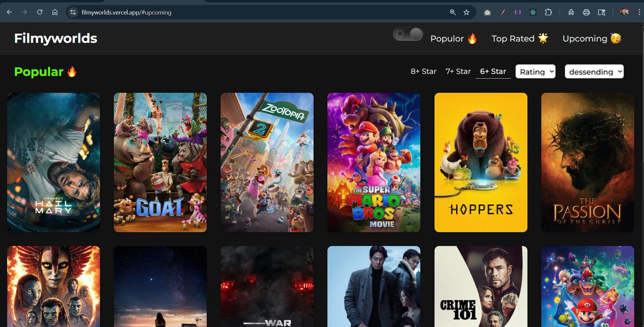Bookmark this page with the star icon
Image resolution: width=644 pixels, height=327 pixels.
click(x=466, y=12)
